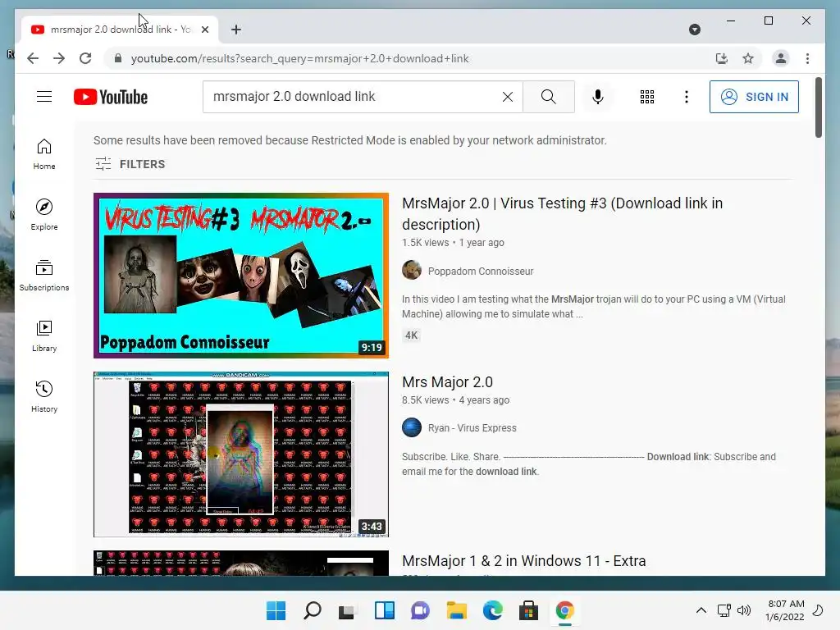This screenshot has height=630, width=840.
Task: Open the Mrs Major 2.0 video thumbnail
Action: 241,454
